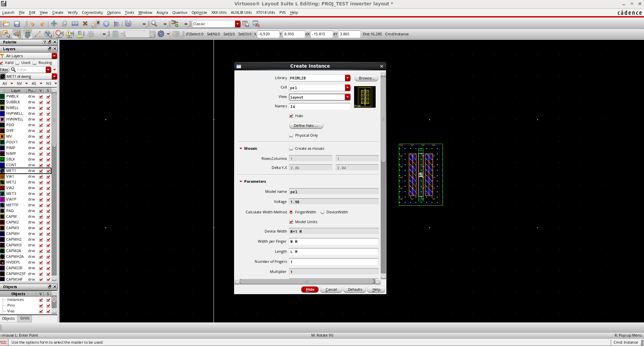
Task: Click the Align objects icon
Action: [117, 24]
